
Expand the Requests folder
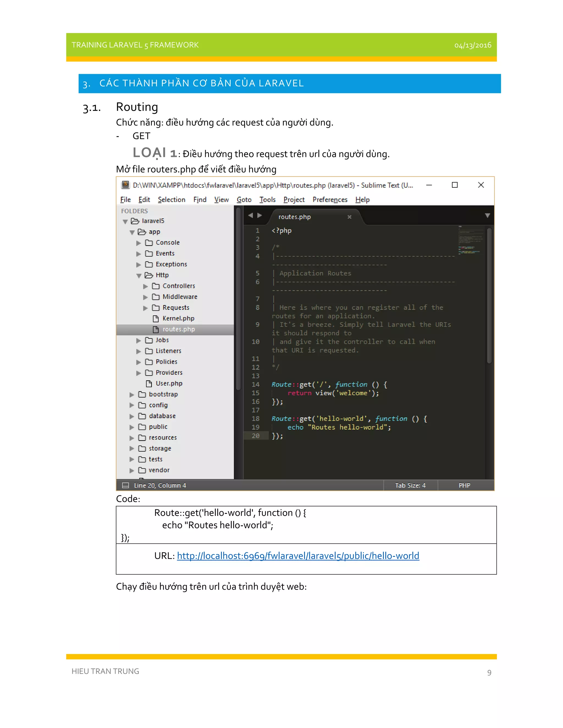(x=146, y=308)
